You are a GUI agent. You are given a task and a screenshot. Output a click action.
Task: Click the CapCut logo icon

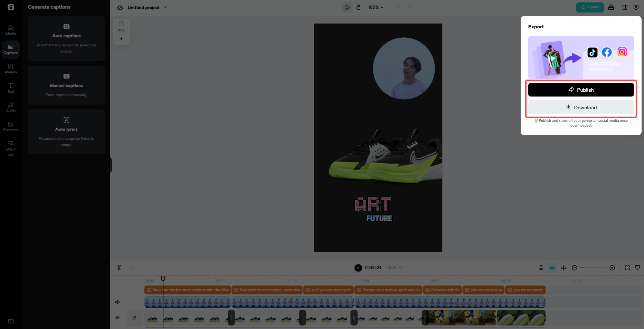point(11,7)
